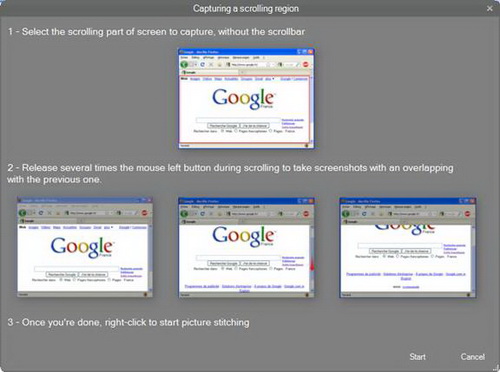The image size is (500, 372).
Task: Click Cancel to abort the capture
Action: (473, 357)
